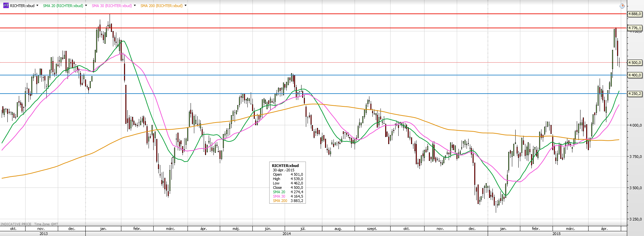Viewport: 644px width, 236px height.
Task: Open the time interval clock icon
Action: click(x=622, y=6)
